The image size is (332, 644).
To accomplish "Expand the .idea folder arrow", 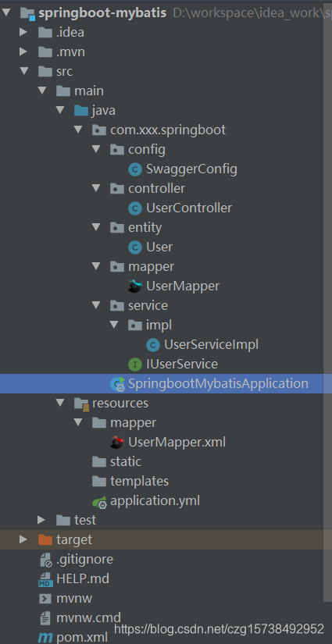I will pos(23,32).
